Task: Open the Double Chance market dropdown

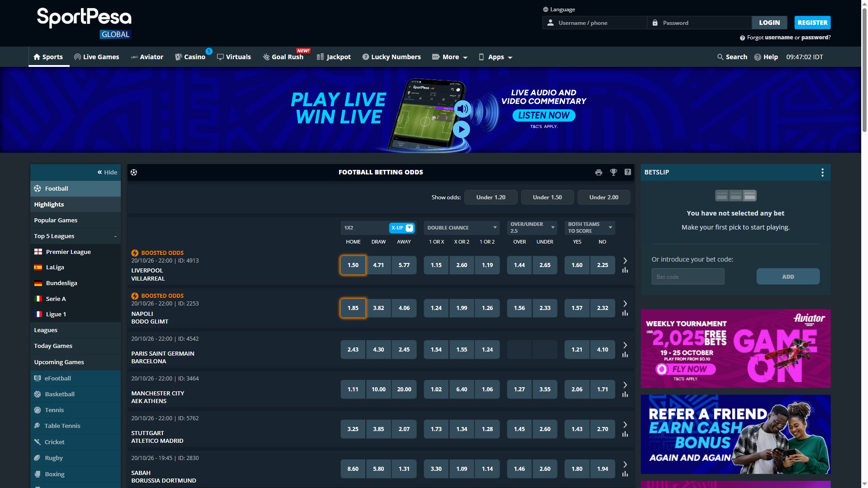Action: coord(462,228)
